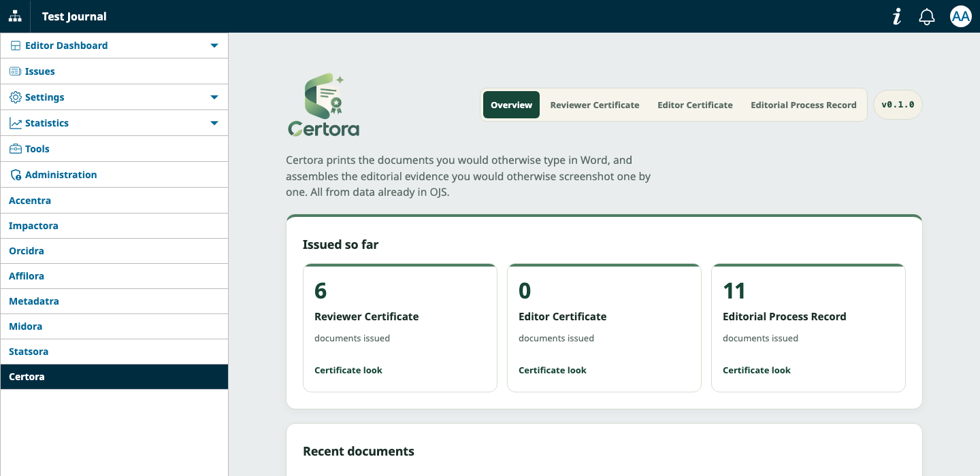Expand the Settings dropdown arrow
This screenshot has height=476, width=980.
tap(214, 97)
